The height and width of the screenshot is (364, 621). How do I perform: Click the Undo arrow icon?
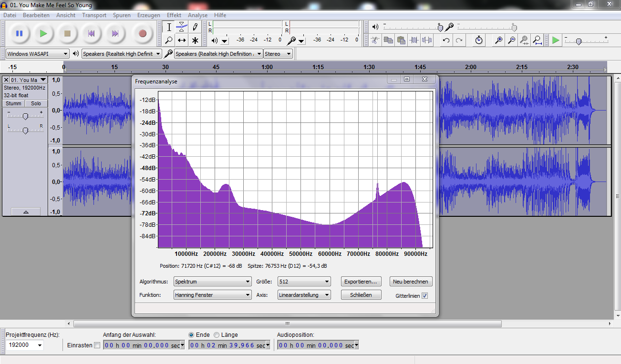(x=446, y=40)
